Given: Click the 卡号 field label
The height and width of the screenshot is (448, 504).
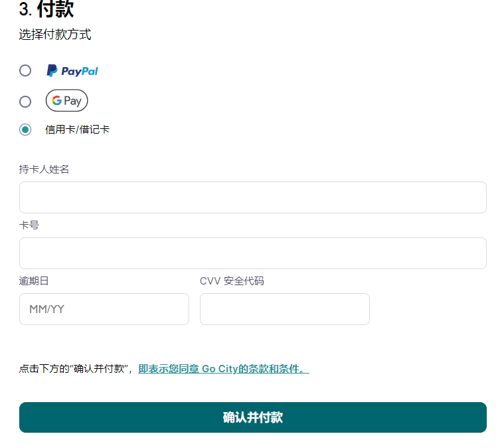Looking at the screenshot, I should tap(29, 225).
